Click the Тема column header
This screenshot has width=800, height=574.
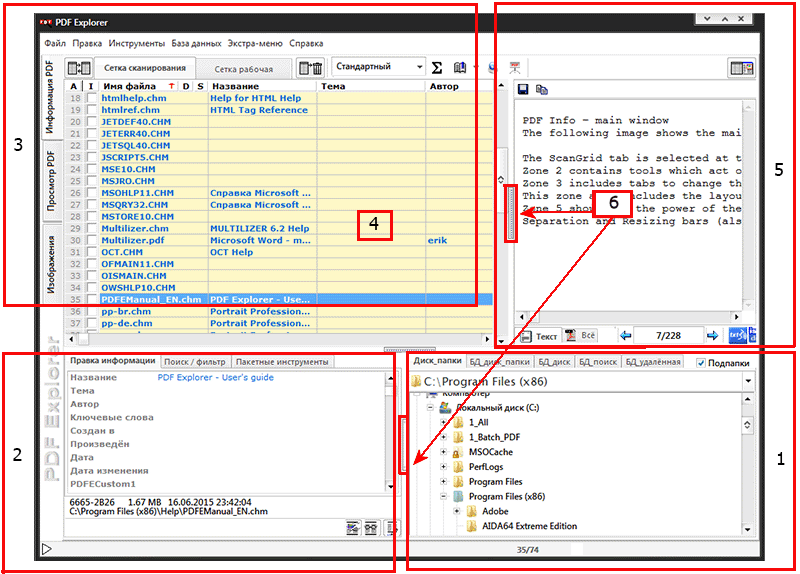pyautogui.click(x=371, y=86)
